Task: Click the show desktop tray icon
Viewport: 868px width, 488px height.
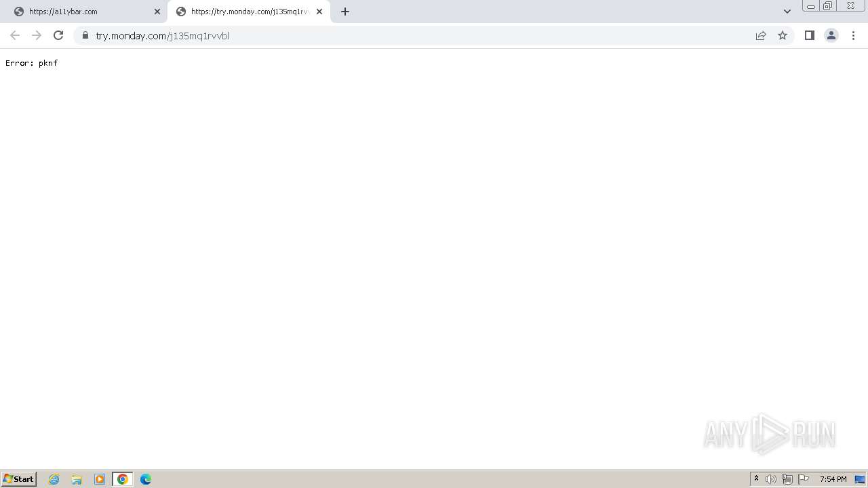Action: pyautogui.click(x=860, y=479)
